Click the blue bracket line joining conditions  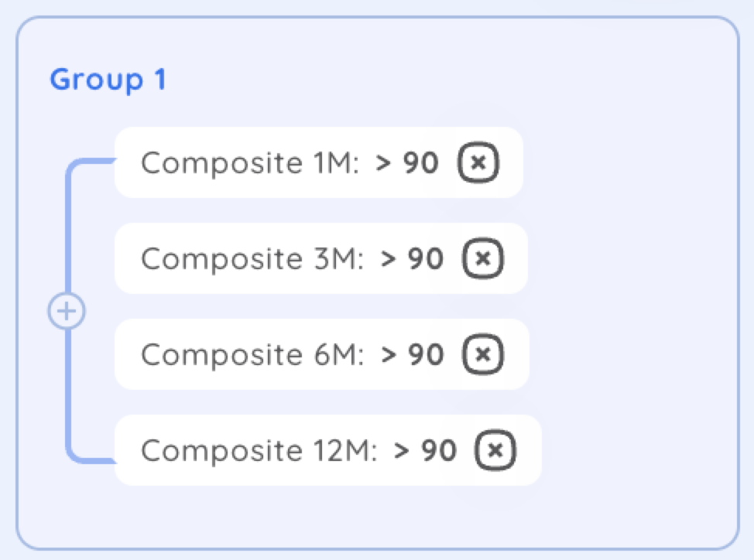(68, 230)
